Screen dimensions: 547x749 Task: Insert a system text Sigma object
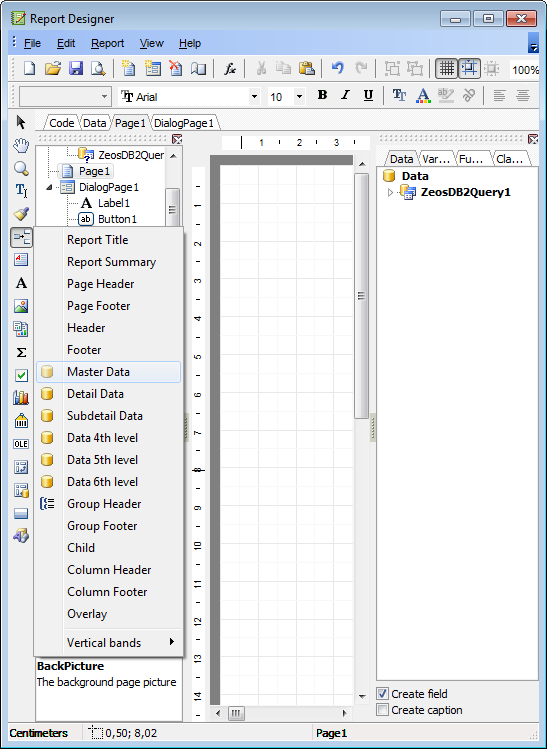21,353
